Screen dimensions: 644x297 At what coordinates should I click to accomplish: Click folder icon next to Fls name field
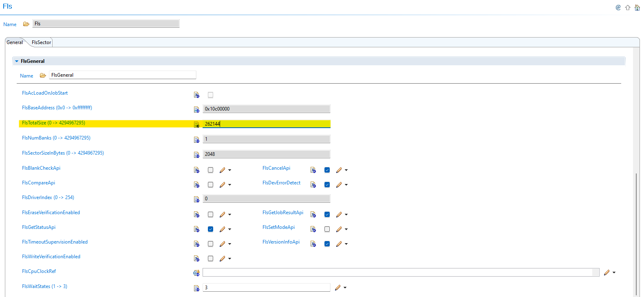click(x=26, y=24)
